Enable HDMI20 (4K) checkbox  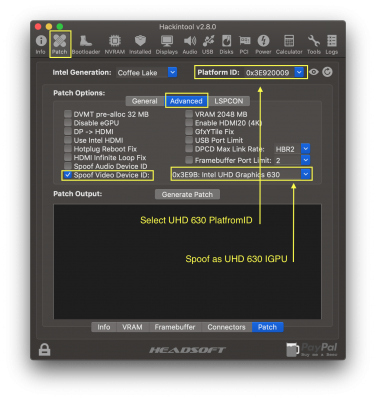coord(189,123)
